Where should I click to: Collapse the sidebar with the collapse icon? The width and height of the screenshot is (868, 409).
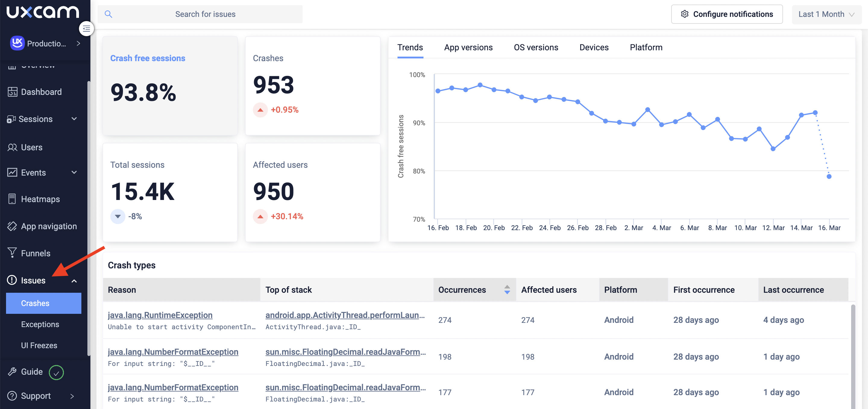point(86,29)
